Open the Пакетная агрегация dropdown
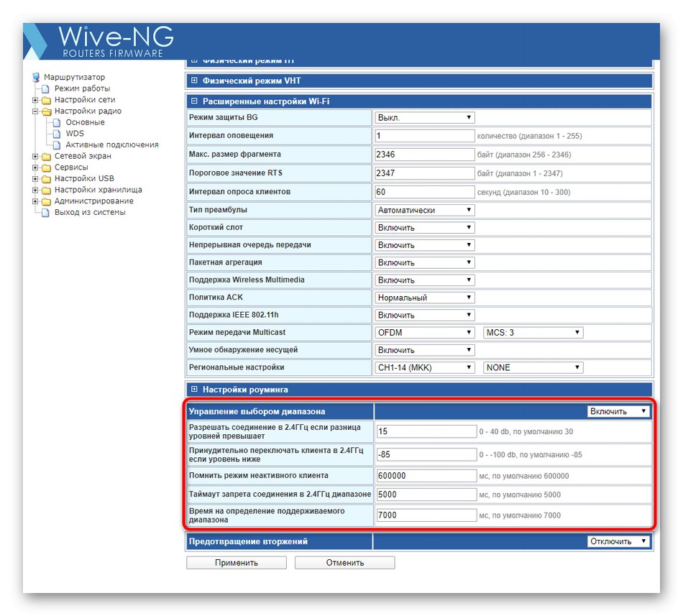 pos(425,262)
